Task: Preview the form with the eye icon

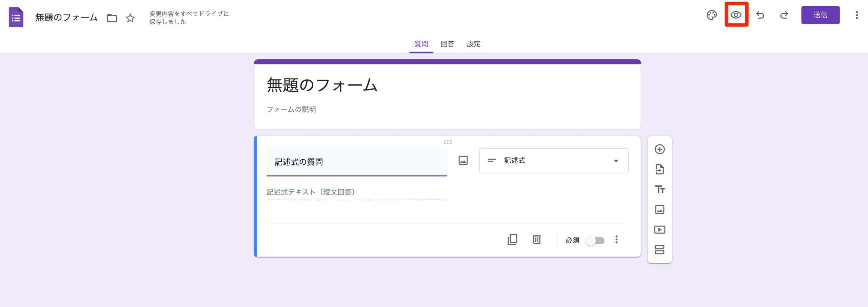Action: tap(736, 15)
